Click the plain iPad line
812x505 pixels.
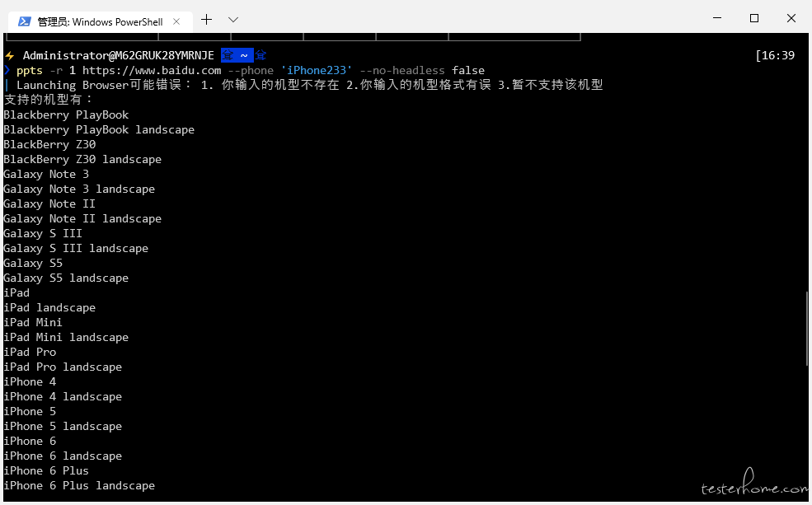click(x=16, y=292)
